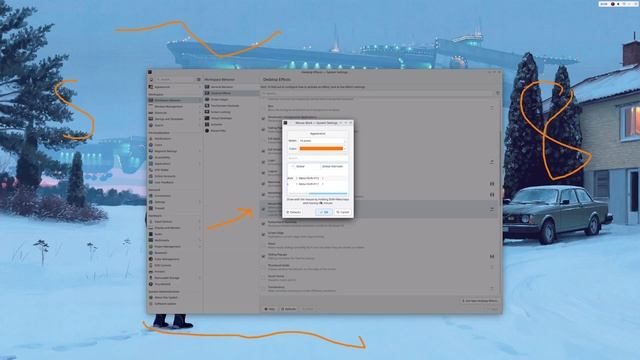Open sidebar hamburger menu button
Screen dimensions: 640x360
point(199,79)
